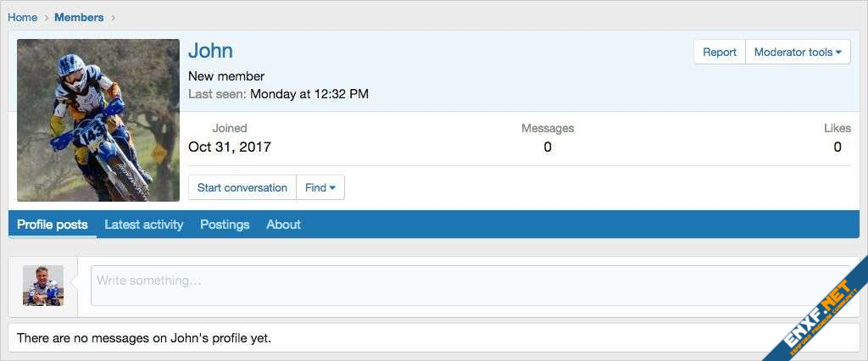Open the Find dropdown menu

coord(320,187)
